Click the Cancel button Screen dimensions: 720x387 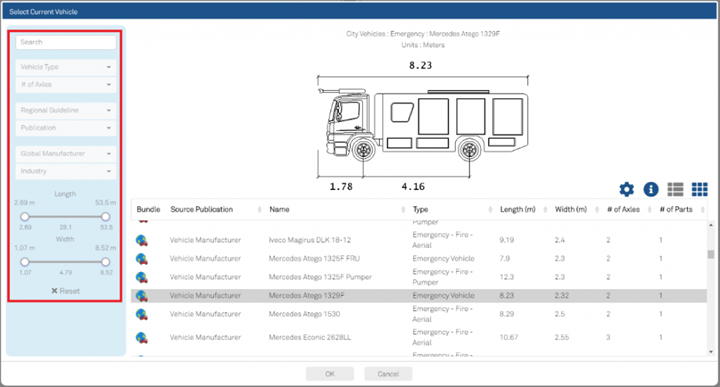click(388, 374)
